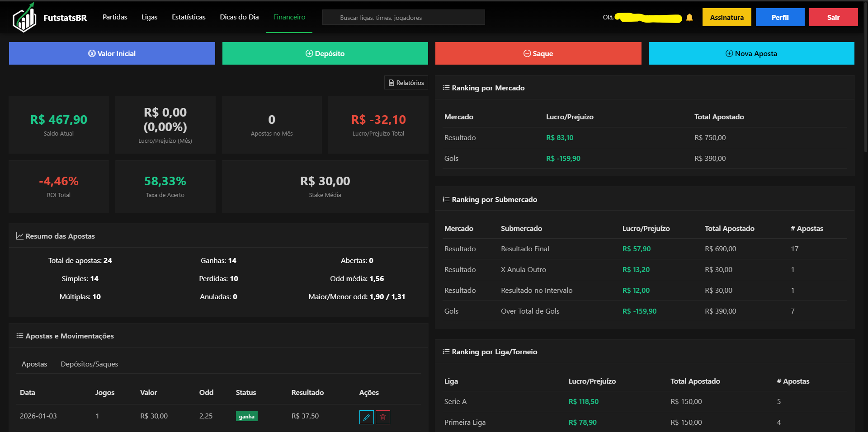Click the Odd média: 1,56 text
The image size is (868, 432).
(x=357, y=279)
